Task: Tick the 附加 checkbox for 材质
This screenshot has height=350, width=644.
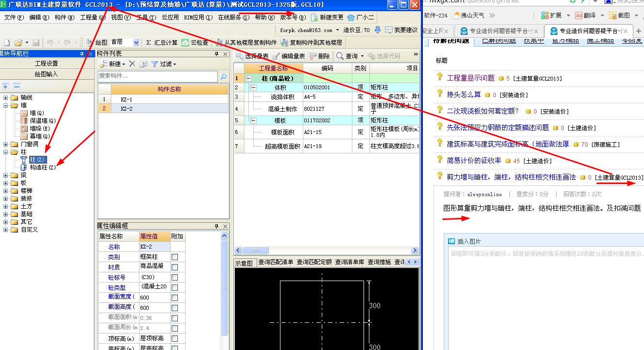Action: 175,267
